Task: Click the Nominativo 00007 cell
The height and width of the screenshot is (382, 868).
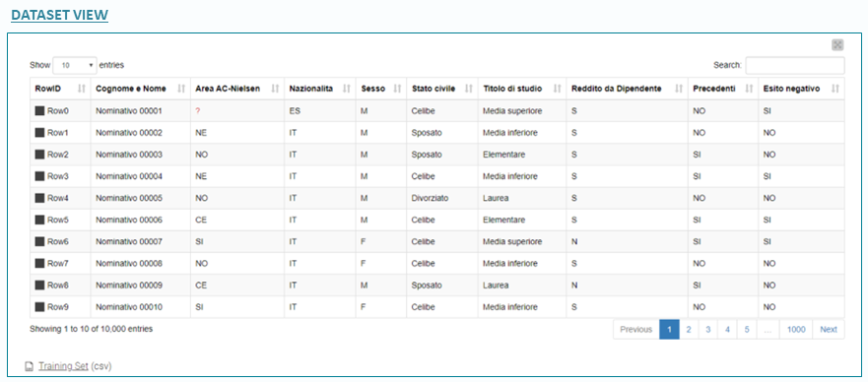Action: click(129, 241)
